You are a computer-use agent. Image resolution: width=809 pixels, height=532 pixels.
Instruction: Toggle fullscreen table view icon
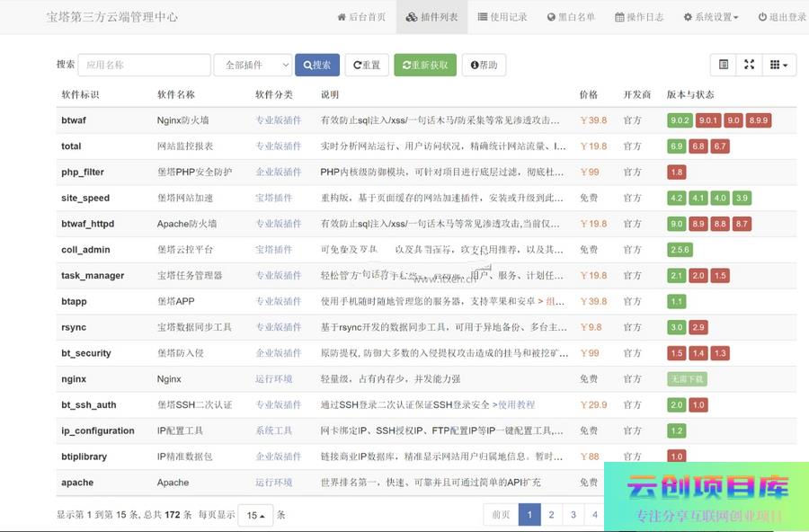point(749,65)
